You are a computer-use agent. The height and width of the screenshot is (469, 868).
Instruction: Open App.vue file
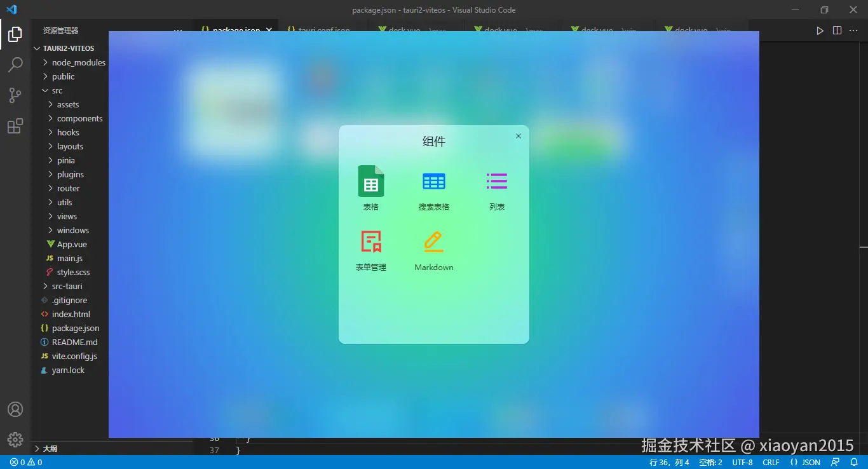72,244
